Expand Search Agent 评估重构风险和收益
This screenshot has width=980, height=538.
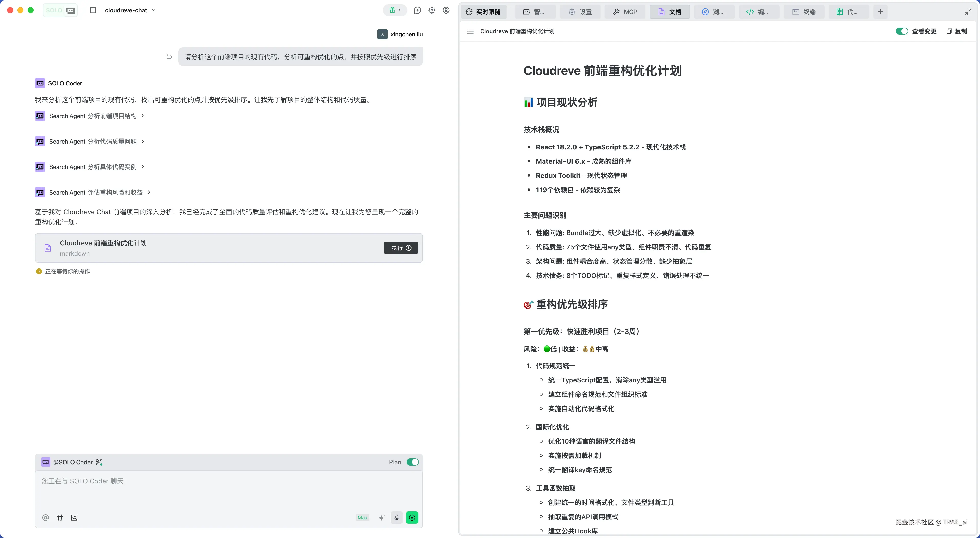point(95,193)
